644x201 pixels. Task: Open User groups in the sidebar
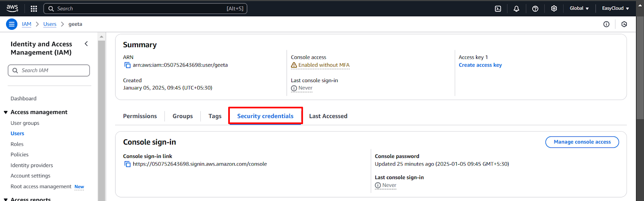[x=25, y=123]
